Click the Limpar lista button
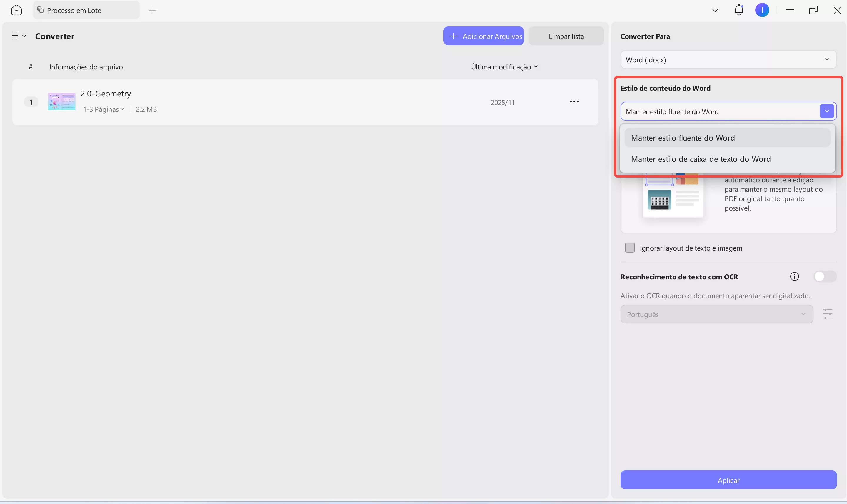Viewport: 847px width, 504px height. [x=566, y=36]
